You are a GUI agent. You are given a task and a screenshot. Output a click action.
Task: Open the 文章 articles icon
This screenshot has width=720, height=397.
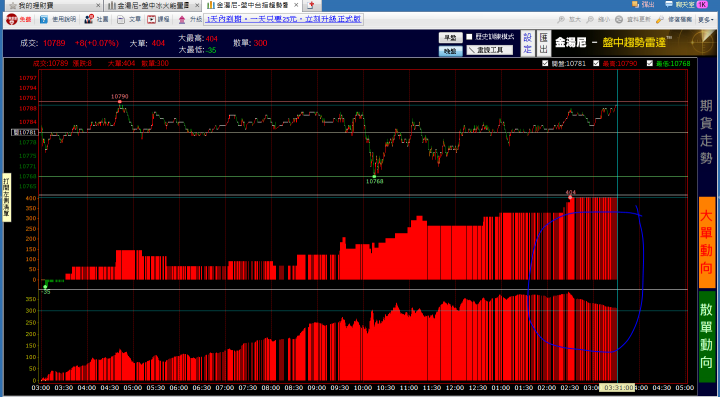pos(121,20)
